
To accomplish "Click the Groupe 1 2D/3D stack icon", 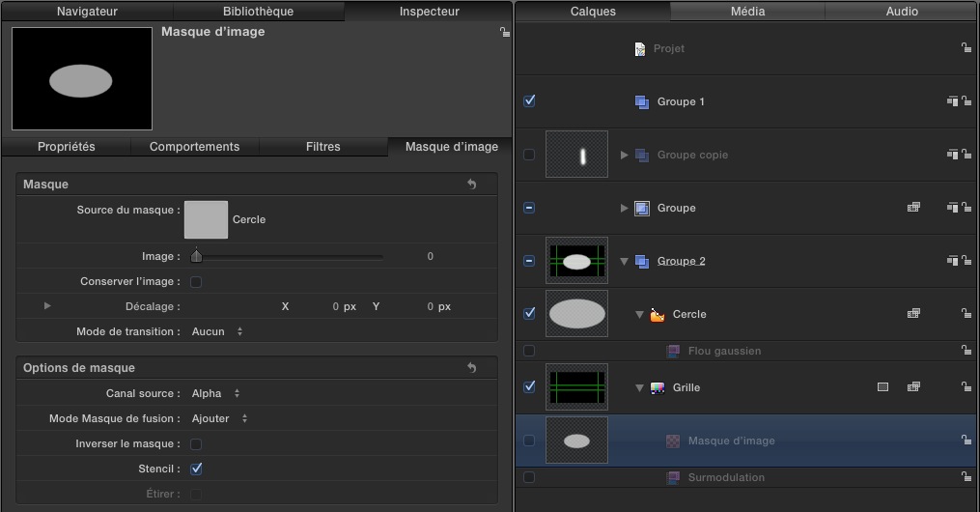I will [953, 100].
